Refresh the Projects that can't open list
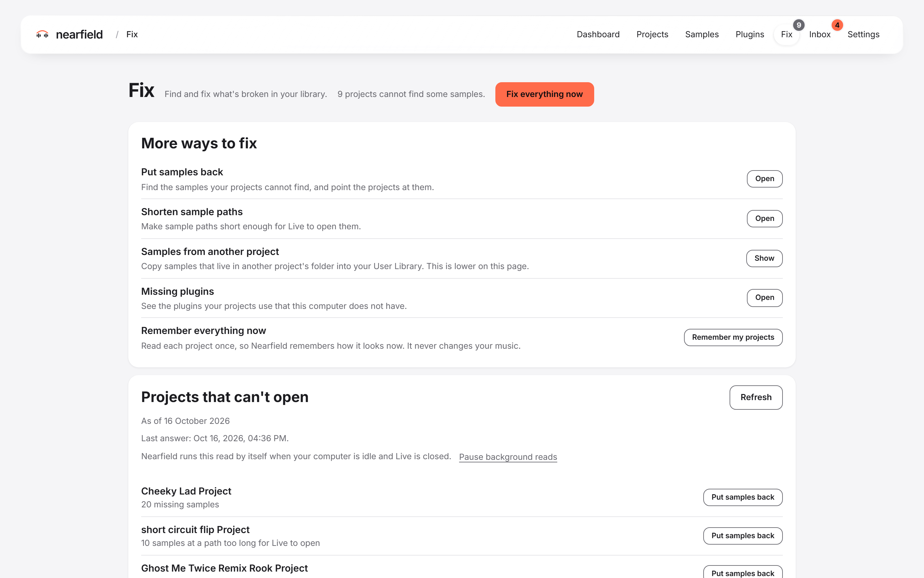924x578 pixels. pos(756,397)
